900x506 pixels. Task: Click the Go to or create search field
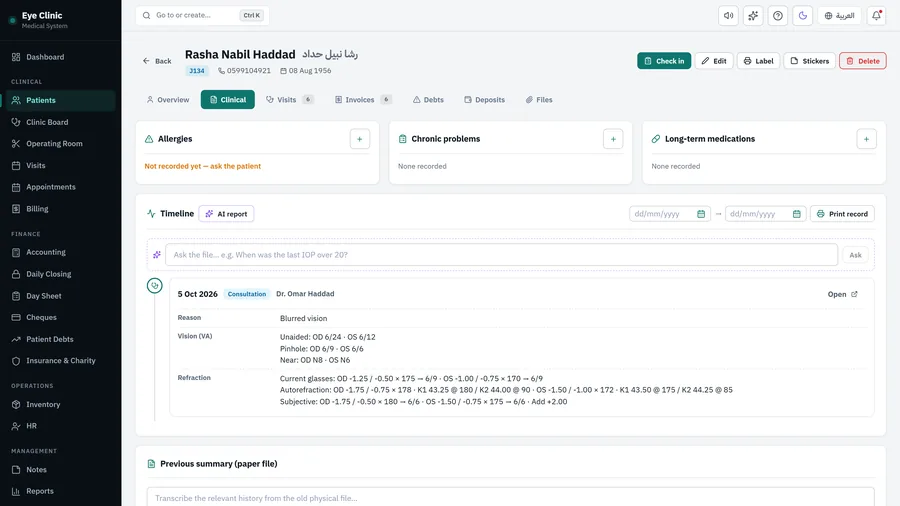point(203,15)
